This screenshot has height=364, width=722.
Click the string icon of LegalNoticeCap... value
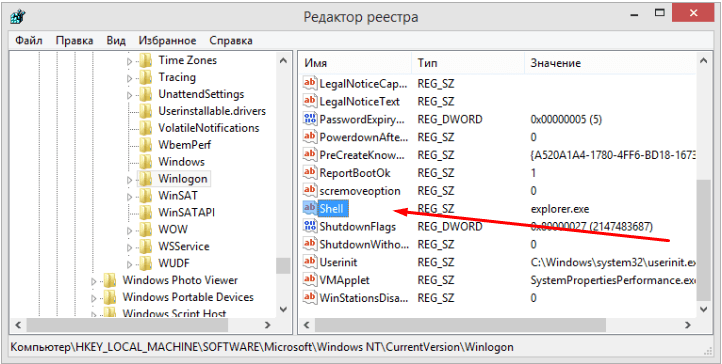point(310,84)
